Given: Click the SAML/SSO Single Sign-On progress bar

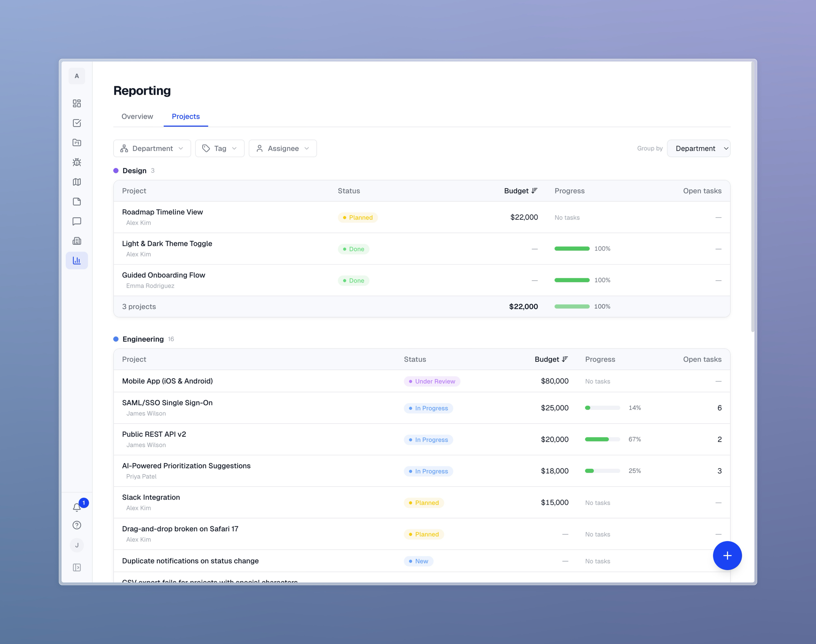Looking at the screenshot, I should coord(602,408).
